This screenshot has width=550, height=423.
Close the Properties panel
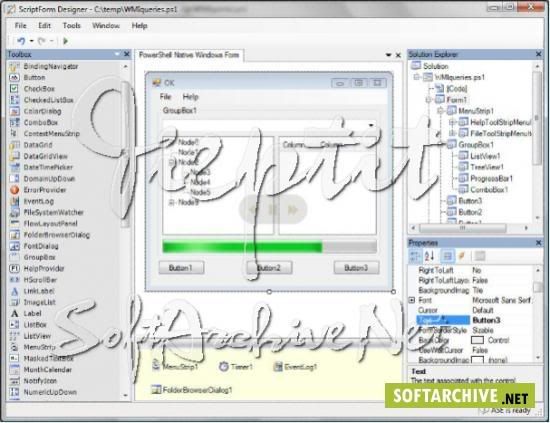[x=539, y=243]
